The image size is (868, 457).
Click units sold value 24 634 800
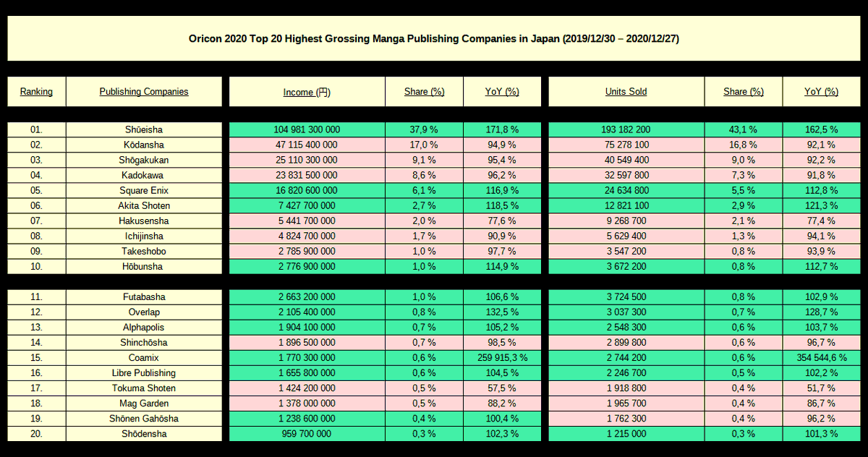(626, 190)
